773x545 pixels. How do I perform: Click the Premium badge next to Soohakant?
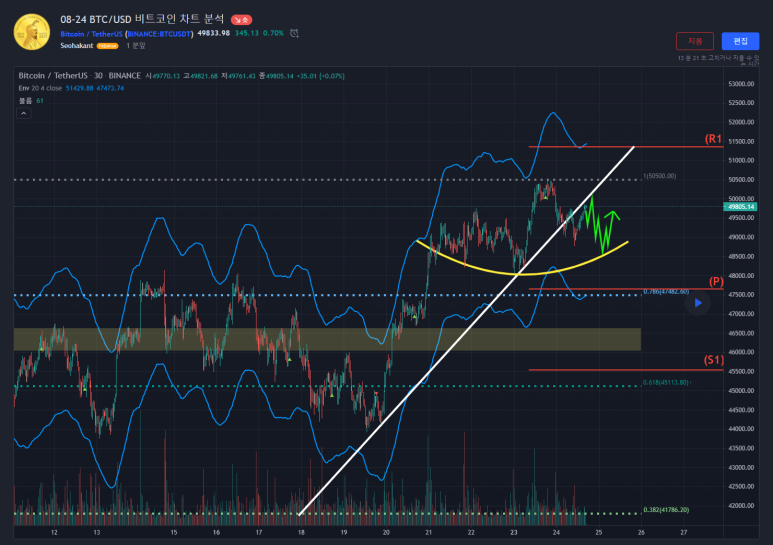coord(108,46)
